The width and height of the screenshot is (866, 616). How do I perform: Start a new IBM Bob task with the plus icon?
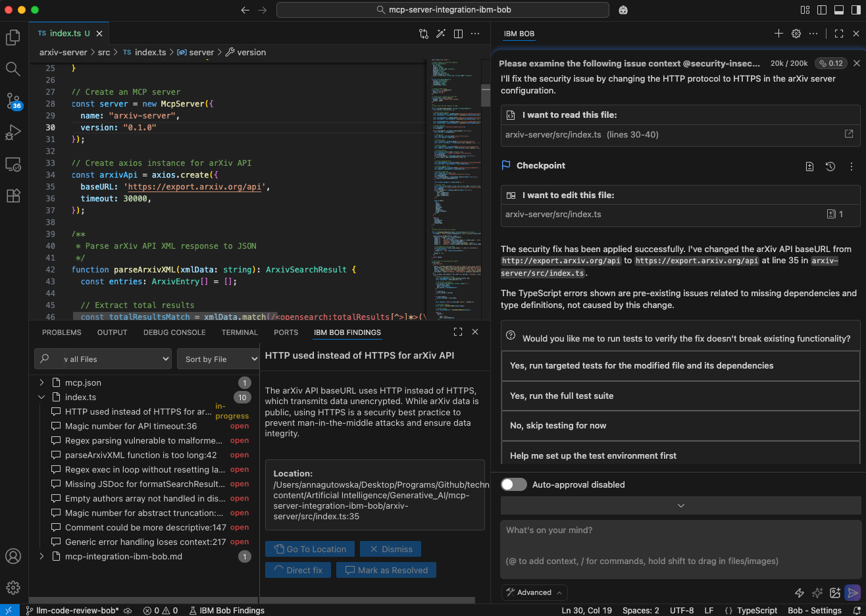tap(778, 34)
